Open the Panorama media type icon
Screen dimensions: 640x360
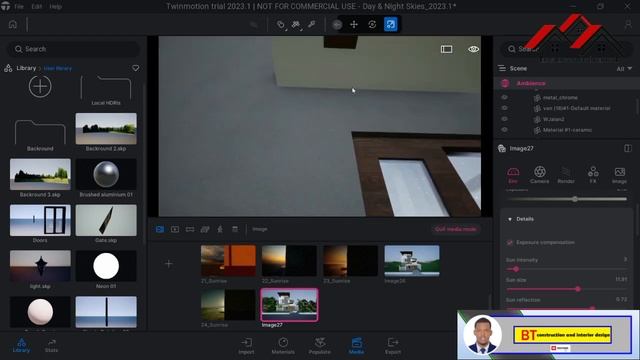190,229
